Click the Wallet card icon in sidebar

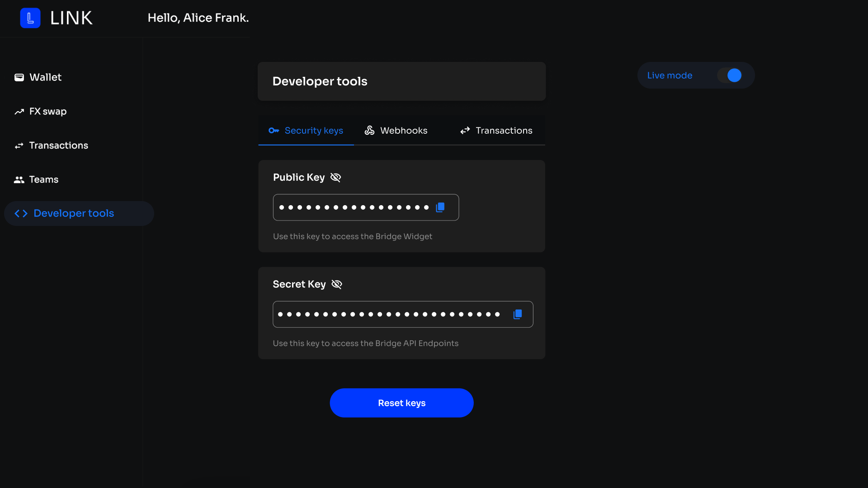(x=19, y=77)
